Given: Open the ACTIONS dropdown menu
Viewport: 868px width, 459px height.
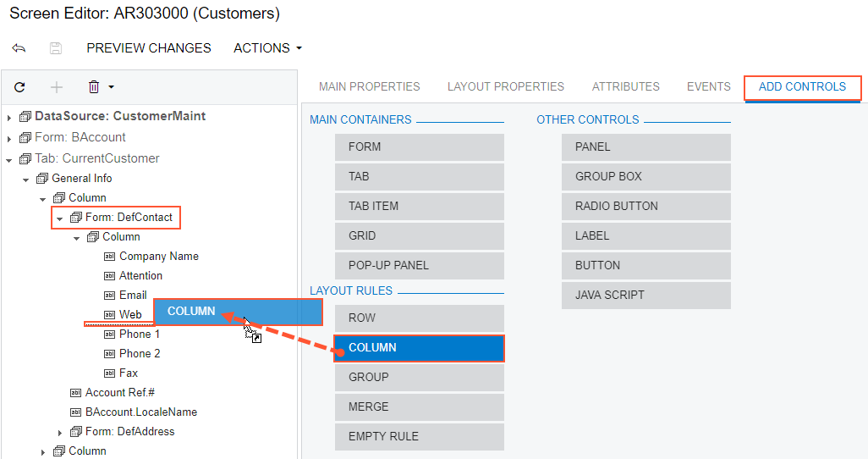Looking at the screenshot, I should pos(267,48).
